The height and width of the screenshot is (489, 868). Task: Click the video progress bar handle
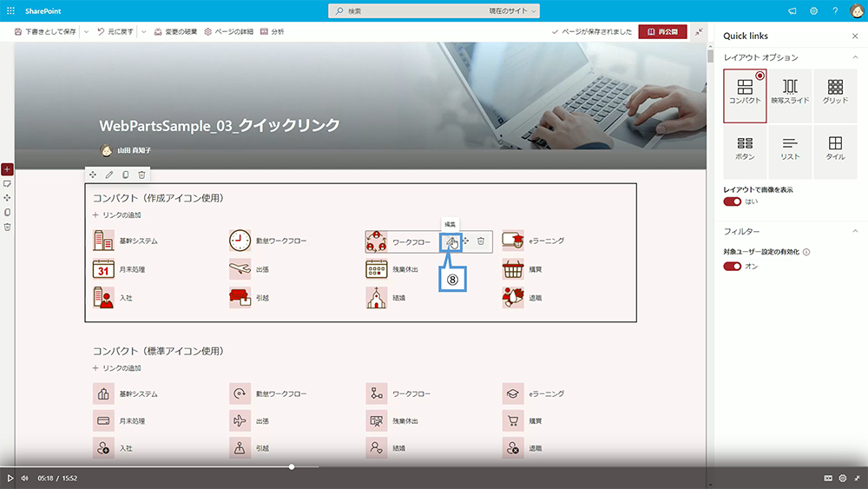pyautogui.click(x=292, y=466)
